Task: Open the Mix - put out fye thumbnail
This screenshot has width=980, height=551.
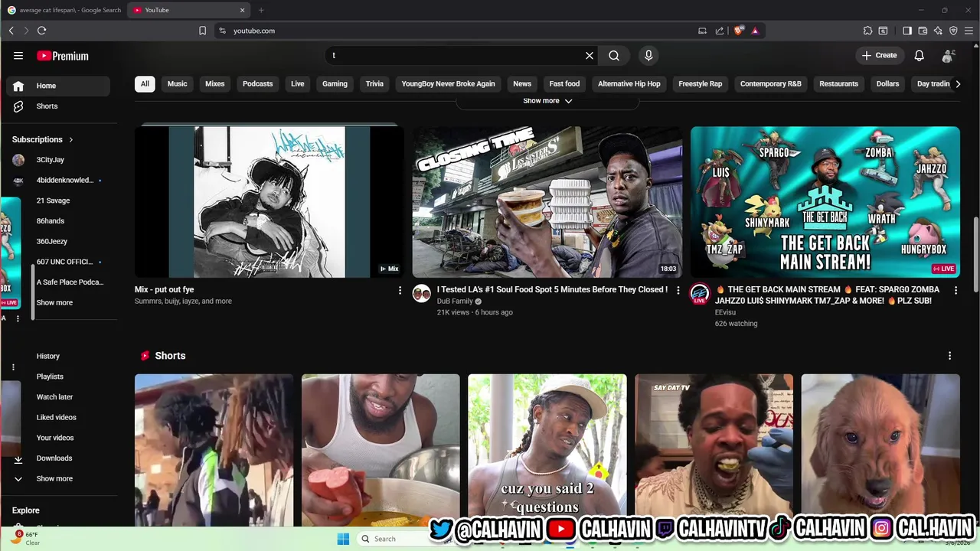Action: [269, 202]
